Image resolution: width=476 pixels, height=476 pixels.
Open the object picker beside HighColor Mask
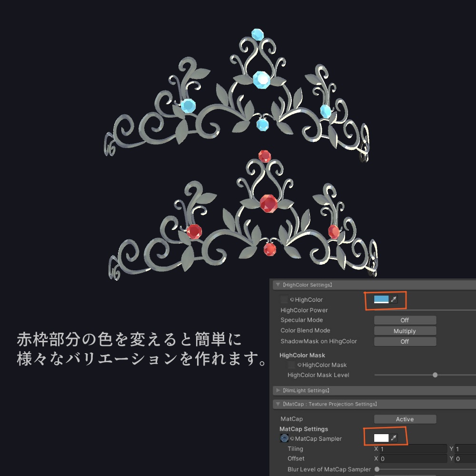[x=299, y=365]
